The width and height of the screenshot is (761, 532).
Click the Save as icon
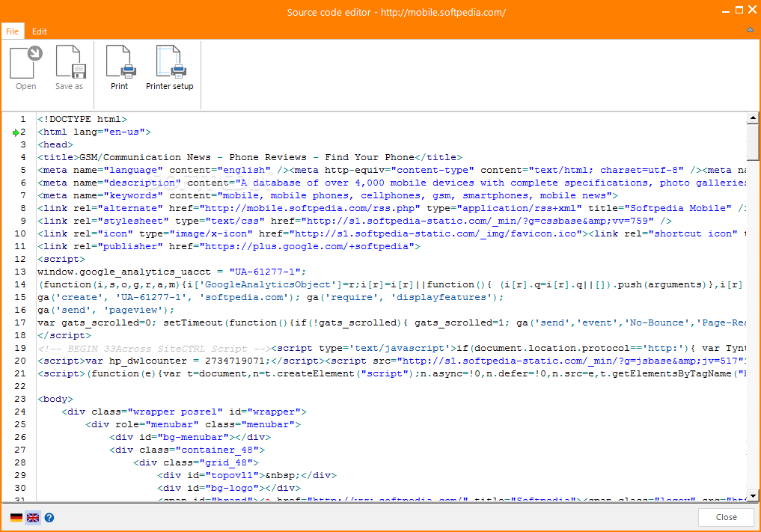[71, 62]
